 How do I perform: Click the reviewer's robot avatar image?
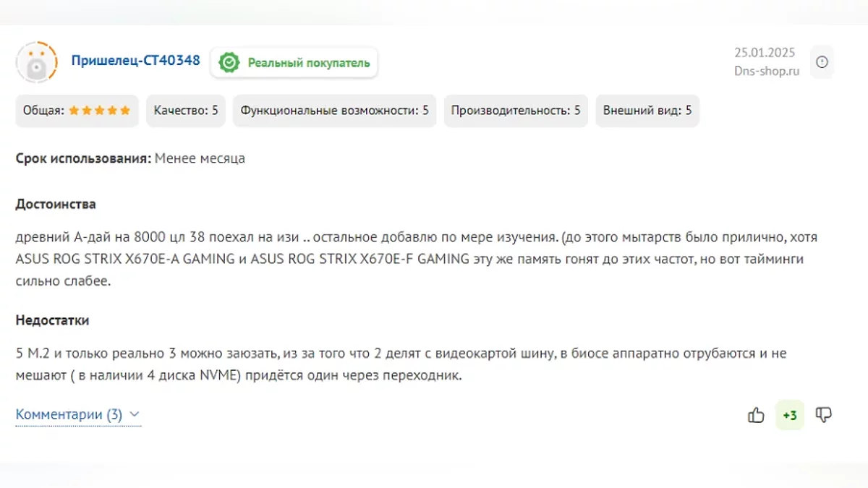[36, 62]
